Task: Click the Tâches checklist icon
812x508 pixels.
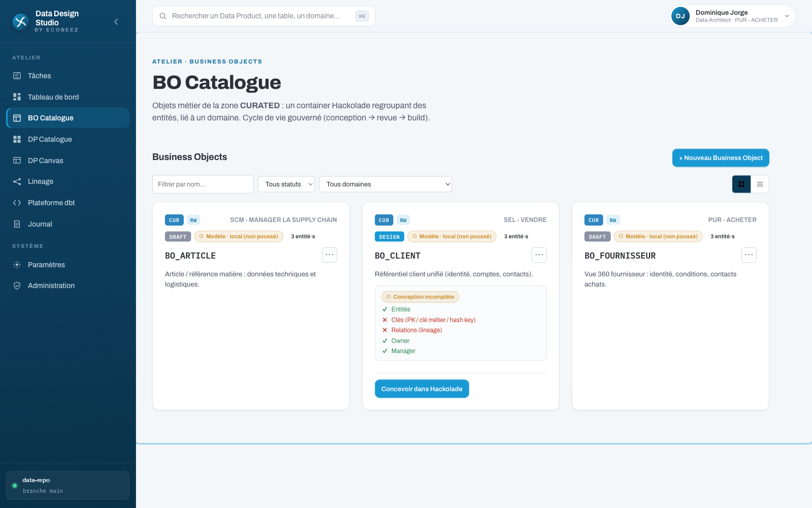Action: tap(17, 76)
